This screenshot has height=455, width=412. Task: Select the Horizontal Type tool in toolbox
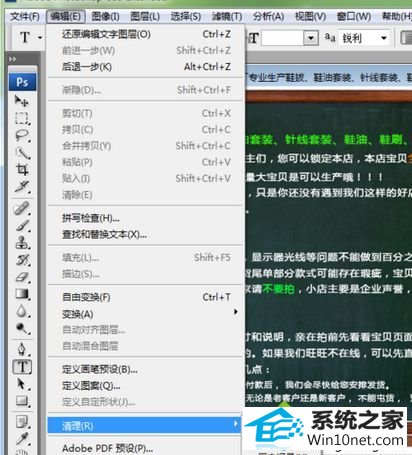22,367
